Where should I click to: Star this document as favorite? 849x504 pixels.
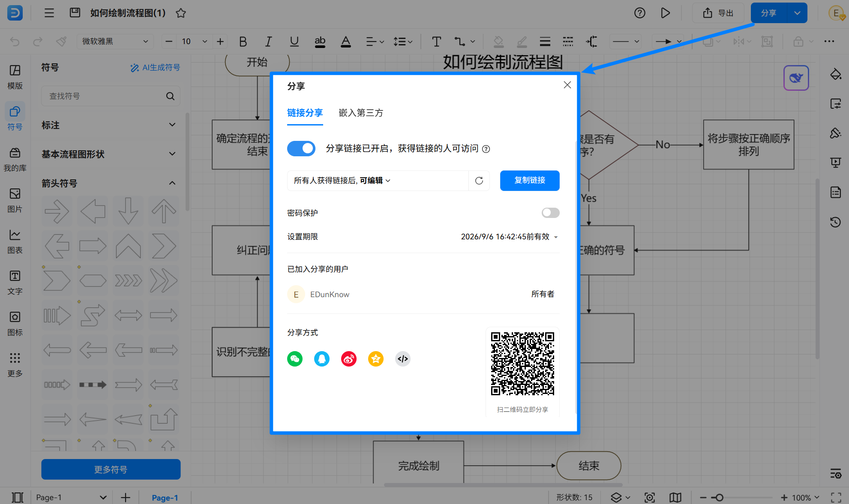pyautogui.click(x=181, y=13)
